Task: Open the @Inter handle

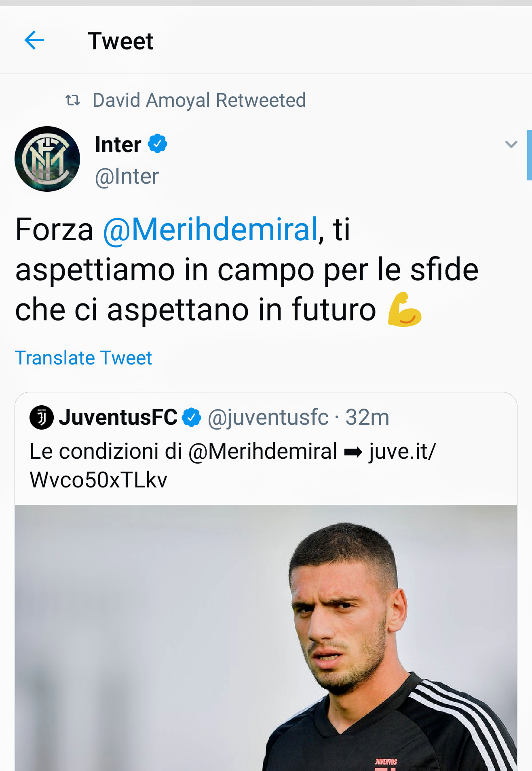Action: pyautogui.click(x=127, y=176)
